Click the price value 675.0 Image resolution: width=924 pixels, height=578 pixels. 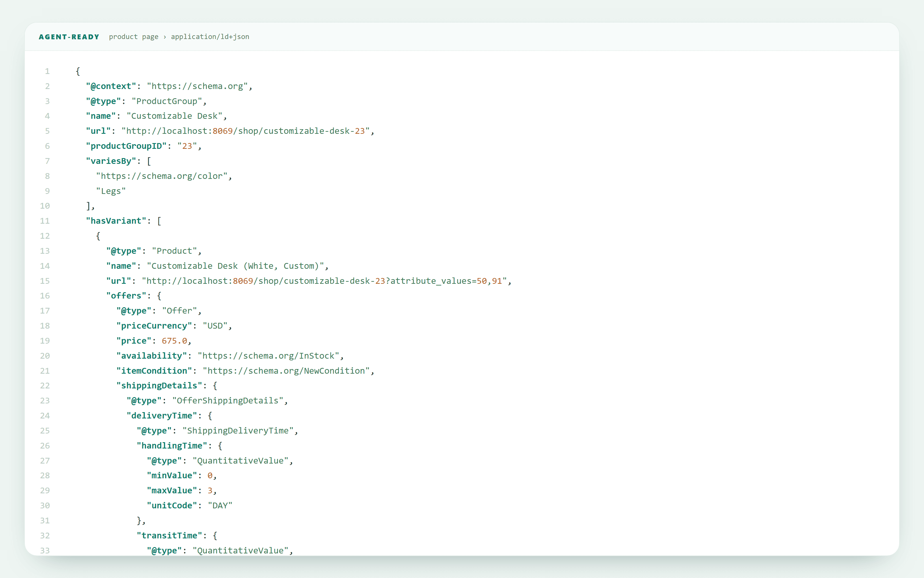coord(174,341)
